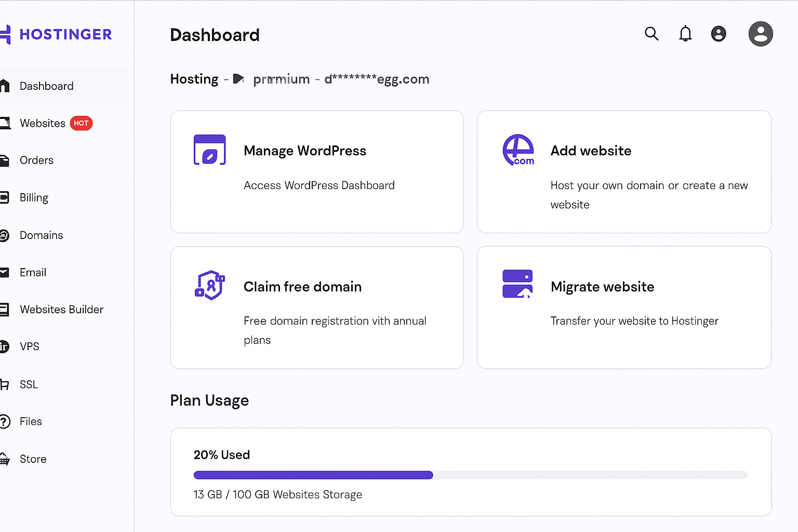Select Migrate website card title
The width and height of the screenshot is (798, 532).
pos(602,287)
